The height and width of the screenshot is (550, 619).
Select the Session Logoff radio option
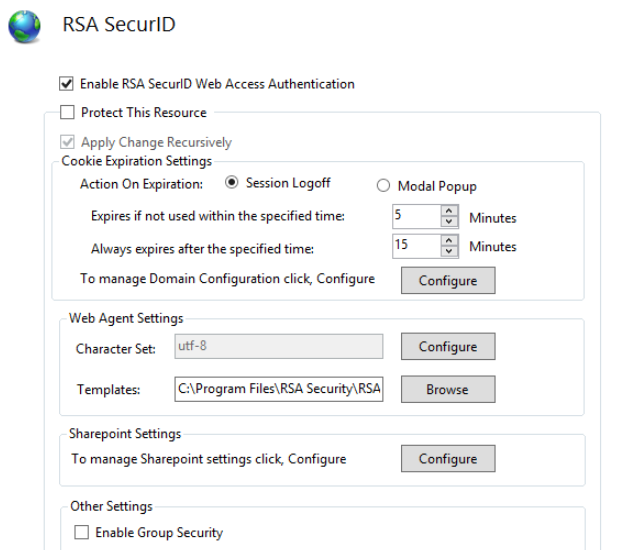[x=233, y=184]
